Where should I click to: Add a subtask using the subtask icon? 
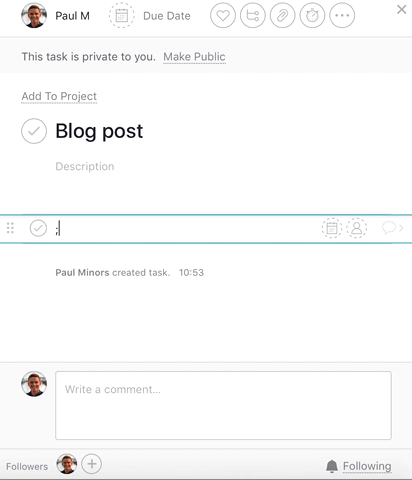(x=253, y=16)
